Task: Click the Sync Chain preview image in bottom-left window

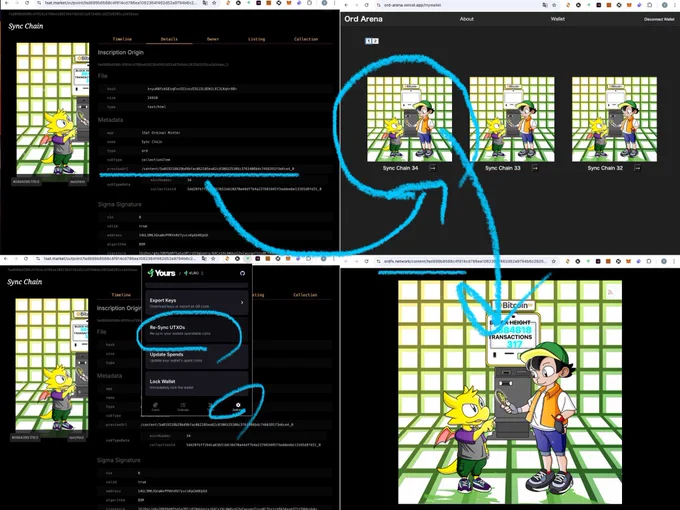Action: (52, 364)
